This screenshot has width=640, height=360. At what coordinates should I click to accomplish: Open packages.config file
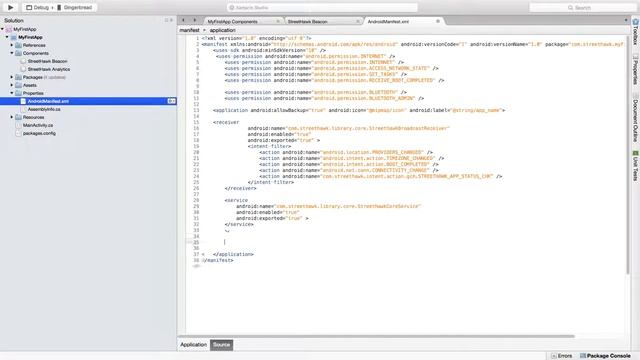[x=39, y=133]
